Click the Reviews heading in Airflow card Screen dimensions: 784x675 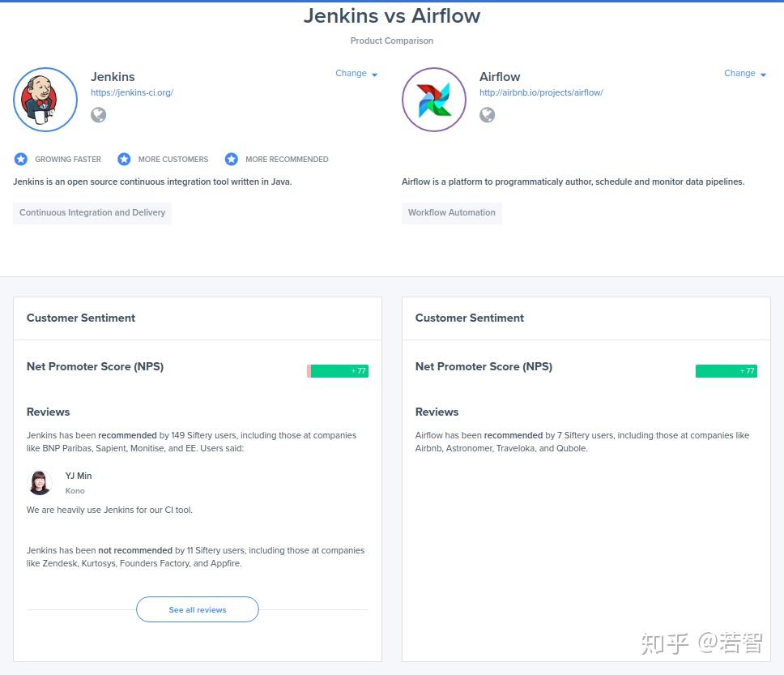click(437, 412)
